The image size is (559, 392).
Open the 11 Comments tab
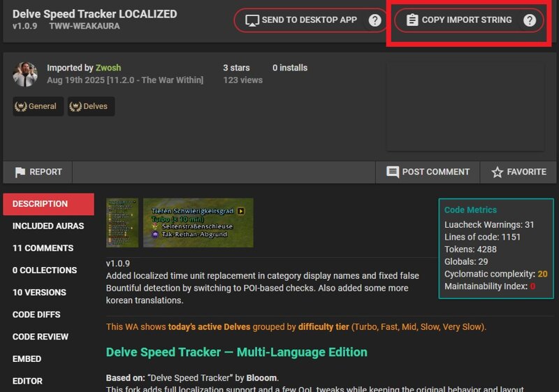pos(48,248)
